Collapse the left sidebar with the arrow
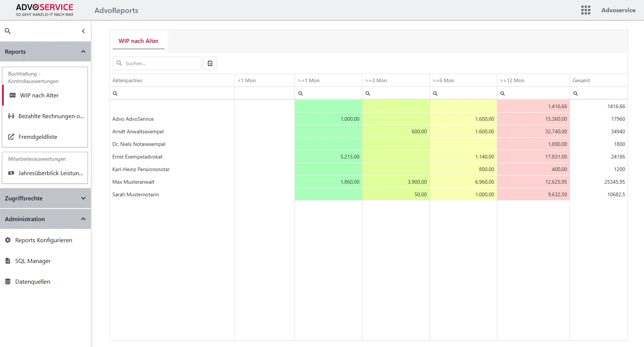The height and width of the screenshot is (347, 644). pyautogui.click(x=83, y=31)
